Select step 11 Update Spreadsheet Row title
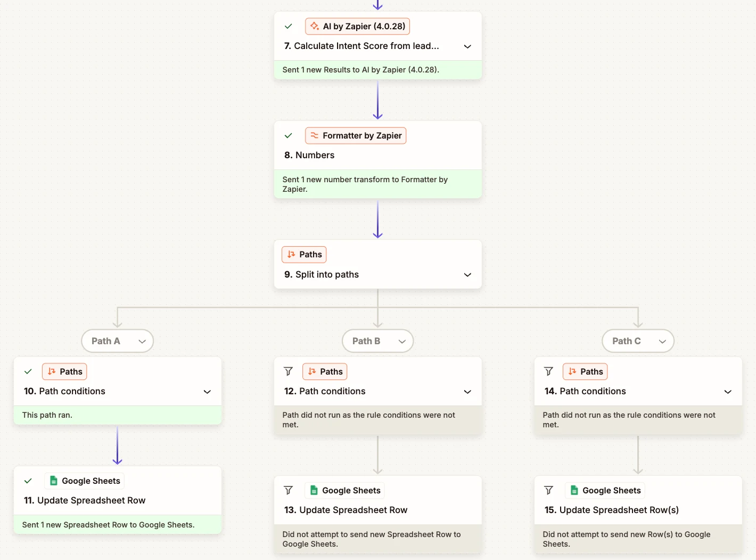Screen dimensions: 756x560 (x=85, y=500)
